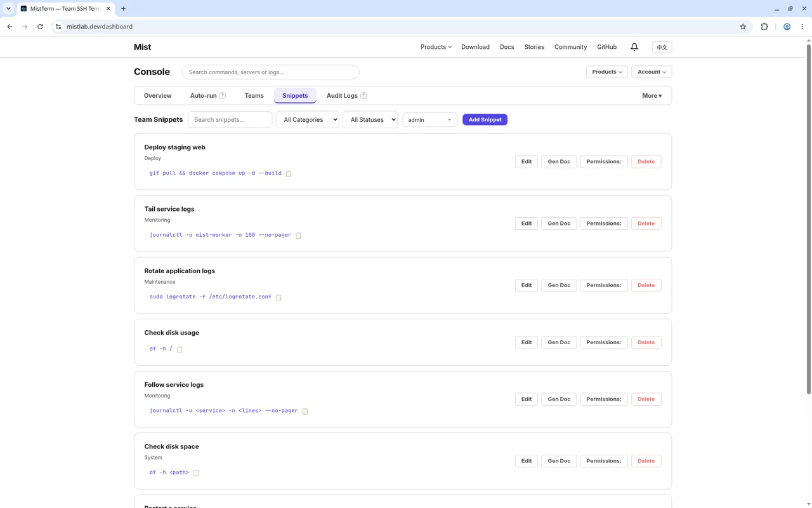Open the All Categories dropdown
Screen dimensions: 812x508
point(307,119)
